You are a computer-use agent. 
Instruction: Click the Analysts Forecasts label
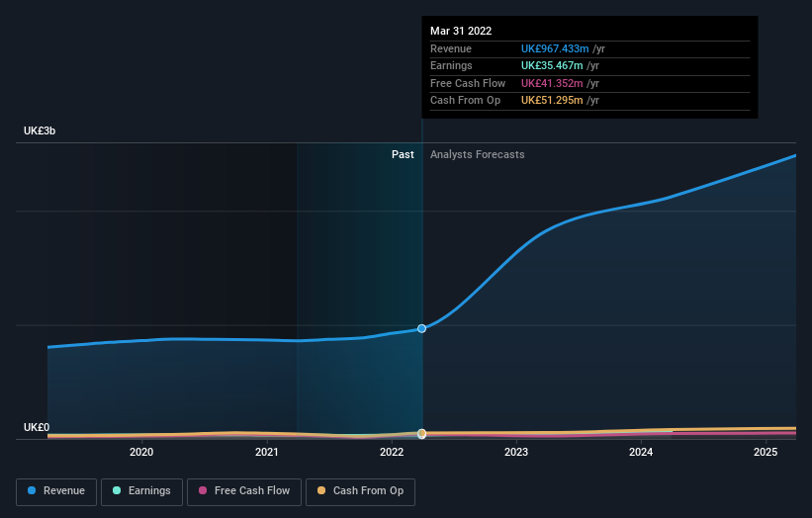pos(478,155)
